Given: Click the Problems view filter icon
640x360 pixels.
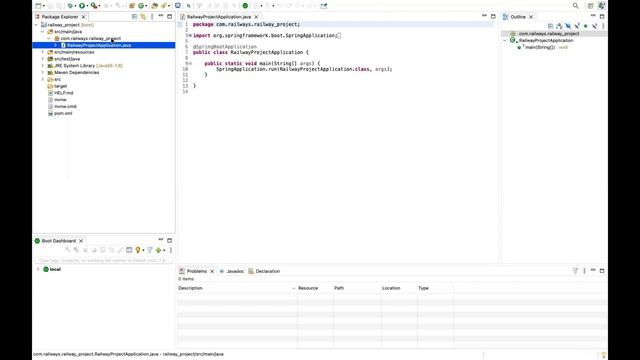Looking at the screenshot, I should (575, 271).
